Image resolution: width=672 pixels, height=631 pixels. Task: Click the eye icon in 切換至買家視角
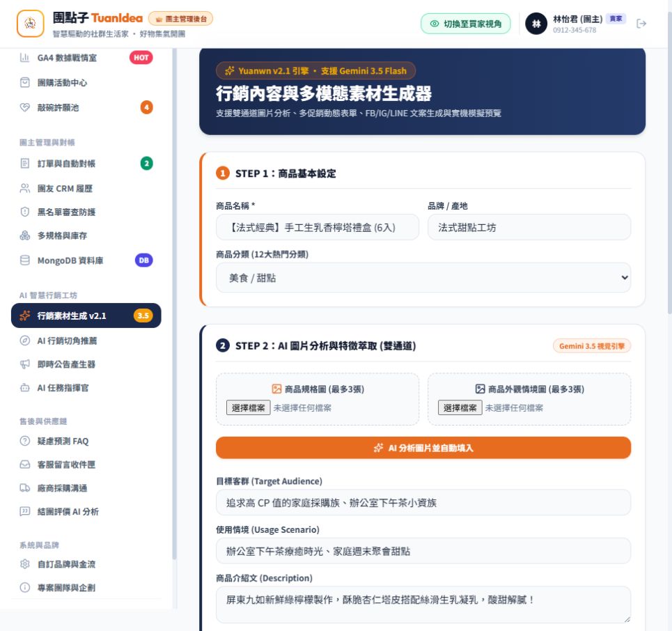pos(435,24)
